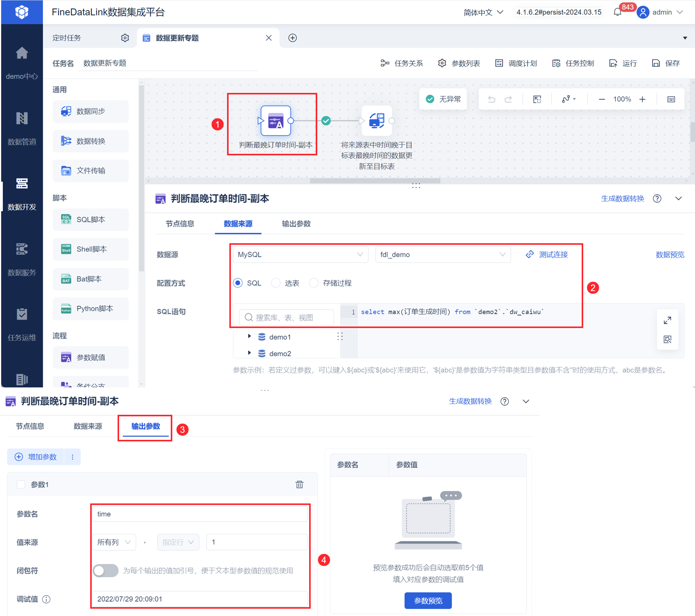Expand the SQL editor to fullscreen
Viewport: 695px width, 616px height.
668,320
